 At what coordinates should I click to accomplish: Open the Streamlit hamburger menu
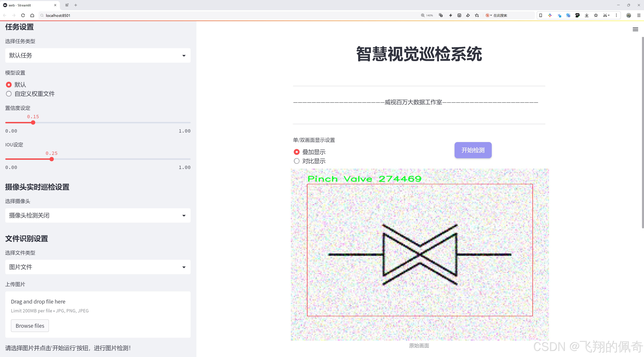(x=635, y=29)
